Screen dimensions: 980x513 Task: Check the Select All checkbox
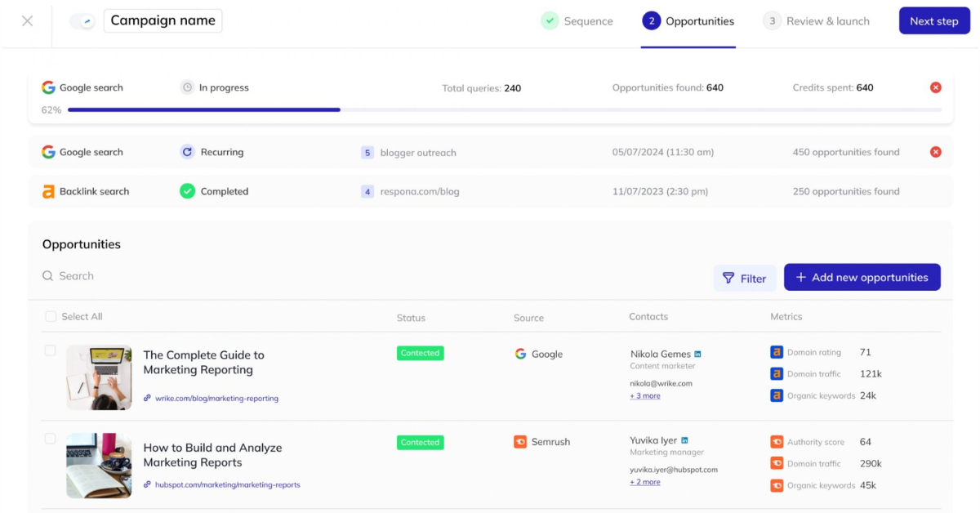[x=51, y=316]
